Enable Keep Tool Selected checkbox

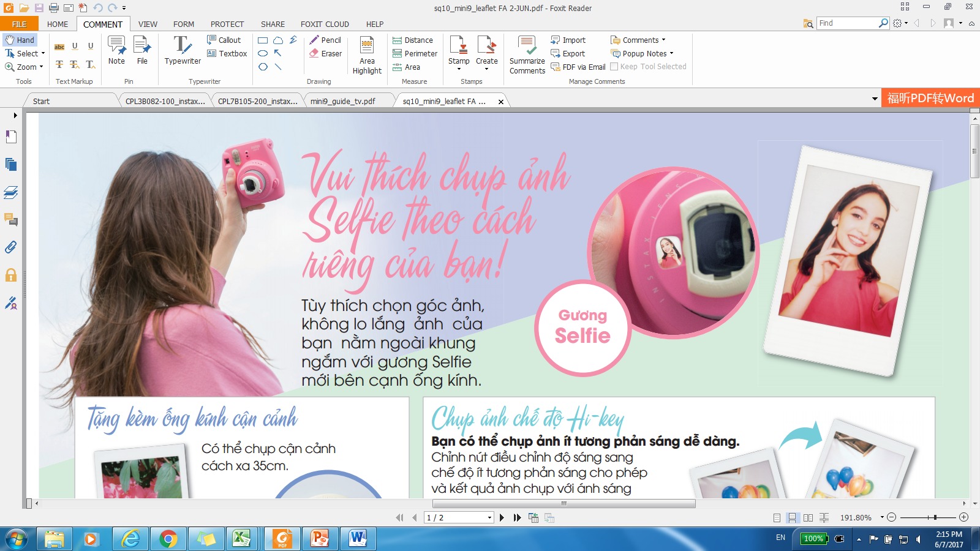click(x=614, y=67)
